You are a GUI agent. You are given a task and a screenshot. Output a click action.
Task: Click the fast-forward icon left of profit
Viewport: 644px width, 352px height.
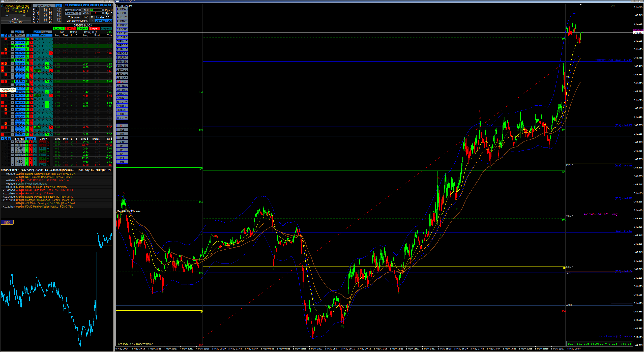coord(67,5)
